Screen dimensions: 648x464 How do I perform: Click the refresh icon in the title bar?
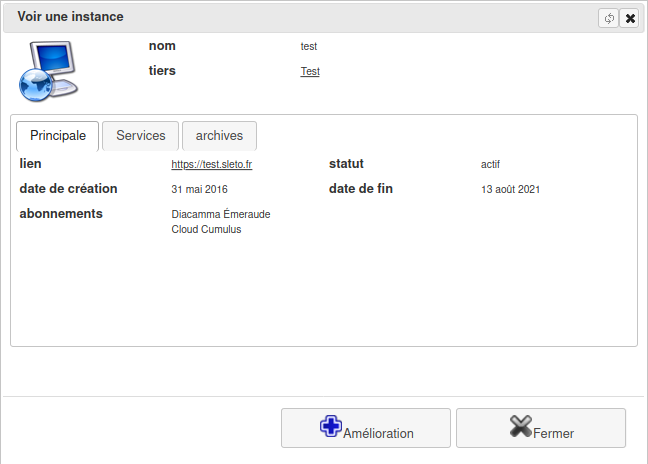pos(609,18)
